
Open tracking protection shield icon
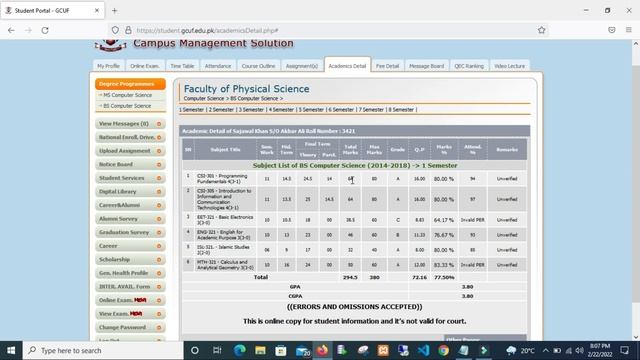116,30
